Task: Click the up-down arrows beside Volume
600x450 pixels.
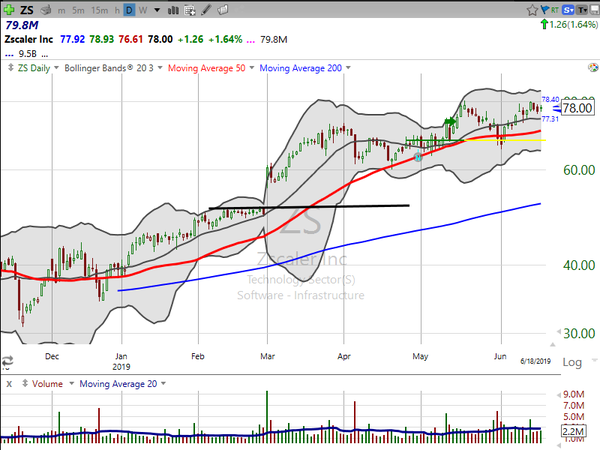Action: (x=25, y=383)
